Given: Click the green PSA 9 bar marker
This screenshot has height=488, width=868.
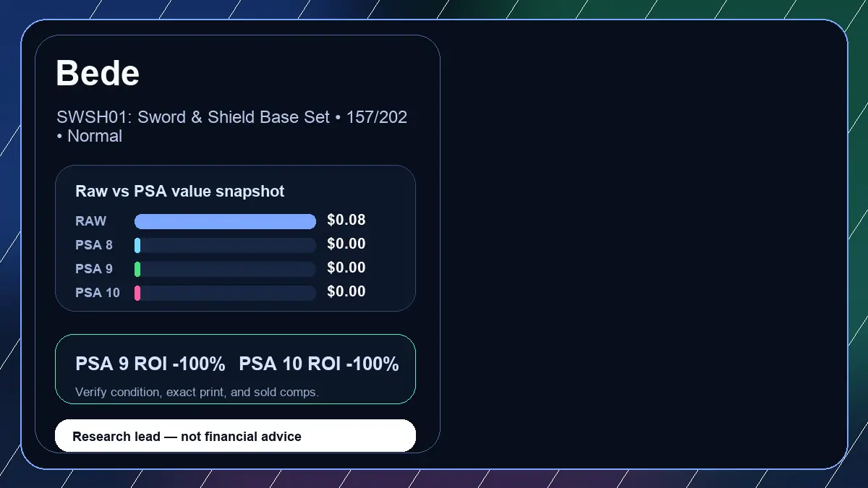Looking at the screenshot, I should [x=137, y=269].
